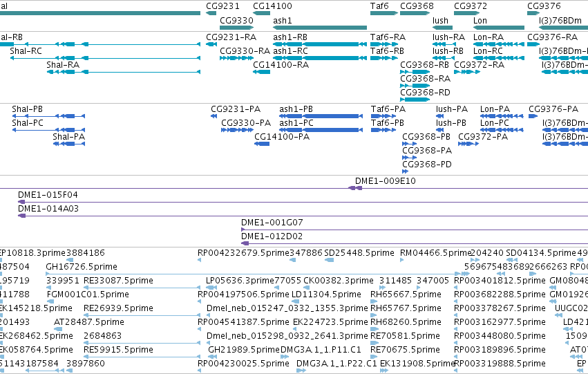
Task: Select EST LD11304.5prime label
Action: pyautogui.click(x=326, y=295)
